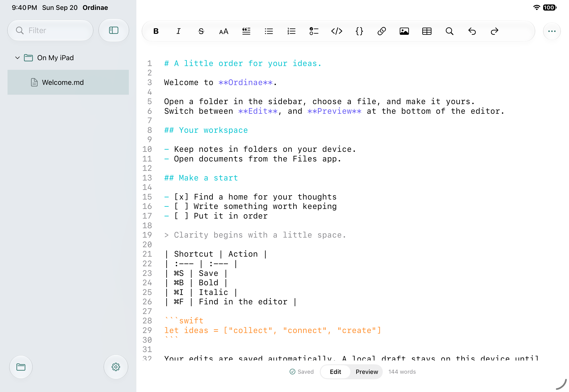Insert a task checklist item
The height and width of the screenshot is (392, 569).
coord(314,31)
